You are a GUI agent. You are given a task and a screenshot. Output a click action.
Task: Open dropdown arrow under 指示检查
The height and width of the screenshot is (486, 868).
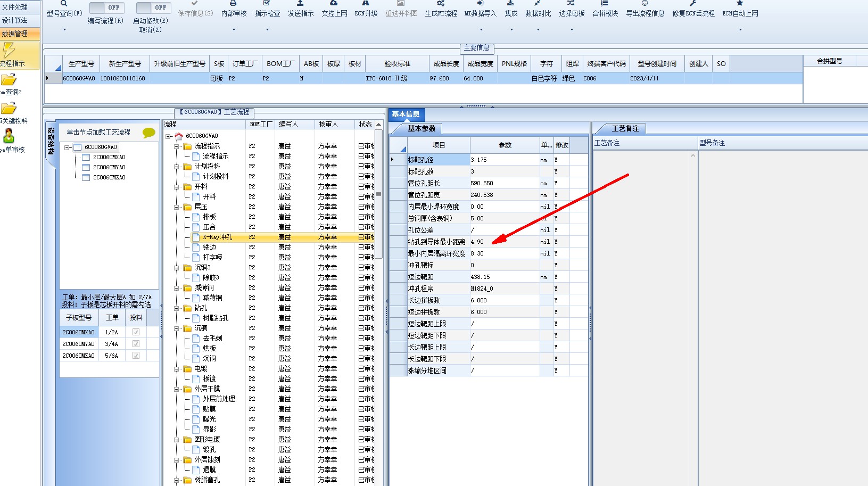tap(267, 30)
